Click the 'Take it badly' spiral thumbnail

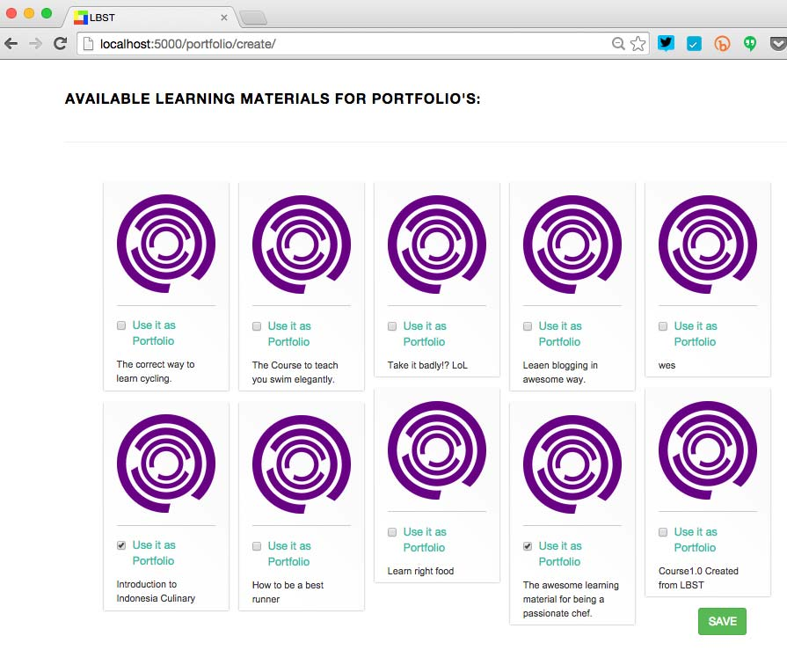[x=437, y=245]
